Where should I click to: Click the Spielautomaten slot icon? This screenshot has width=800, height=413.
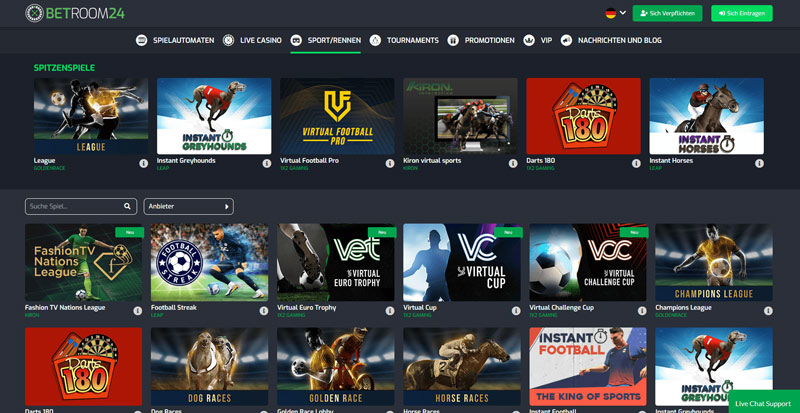pos(142,40)
